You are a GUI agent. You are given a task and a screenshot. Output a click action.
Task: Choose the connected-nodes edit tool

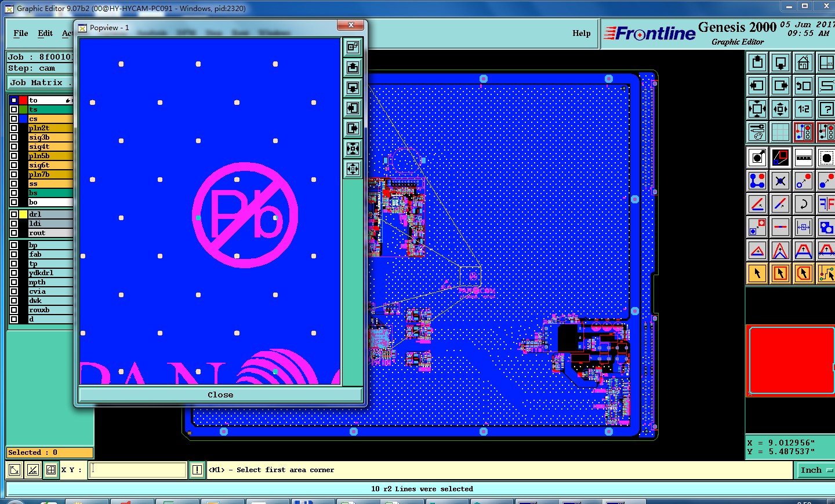[x=757, y=181]
